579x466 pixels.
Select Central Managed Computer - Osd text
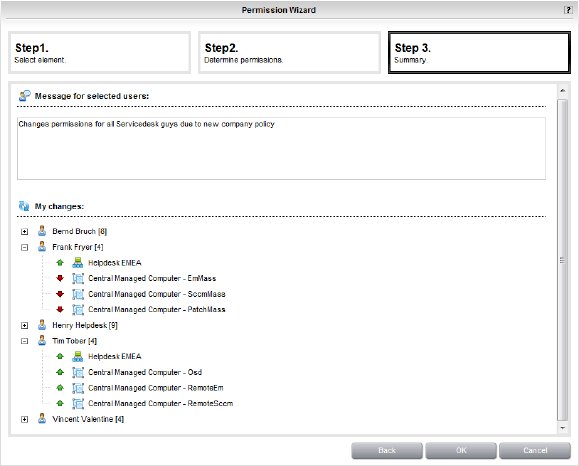pyautogui.click(x=145, y=372)
